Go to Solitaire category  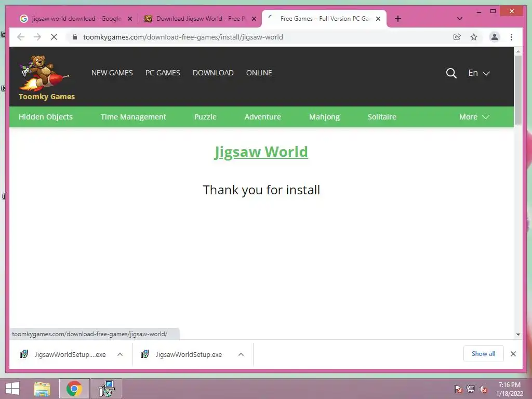tap(382, 117)
